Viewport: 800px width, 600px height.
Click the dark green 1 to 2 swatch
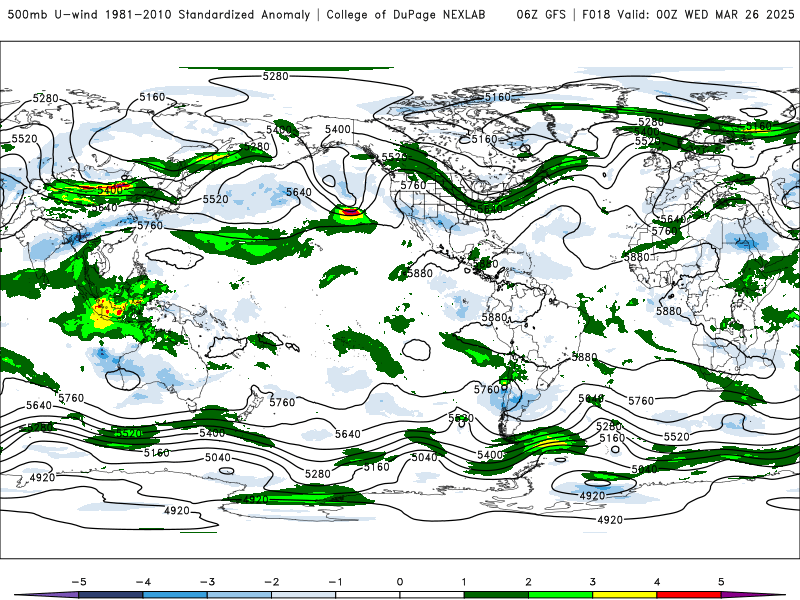coord(496,595)
